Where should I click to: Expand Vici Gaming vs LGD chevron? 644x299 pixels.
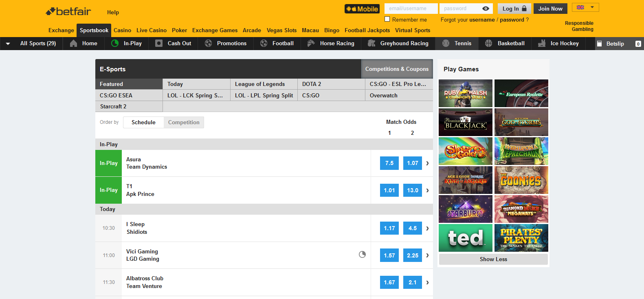pos(427,255)
